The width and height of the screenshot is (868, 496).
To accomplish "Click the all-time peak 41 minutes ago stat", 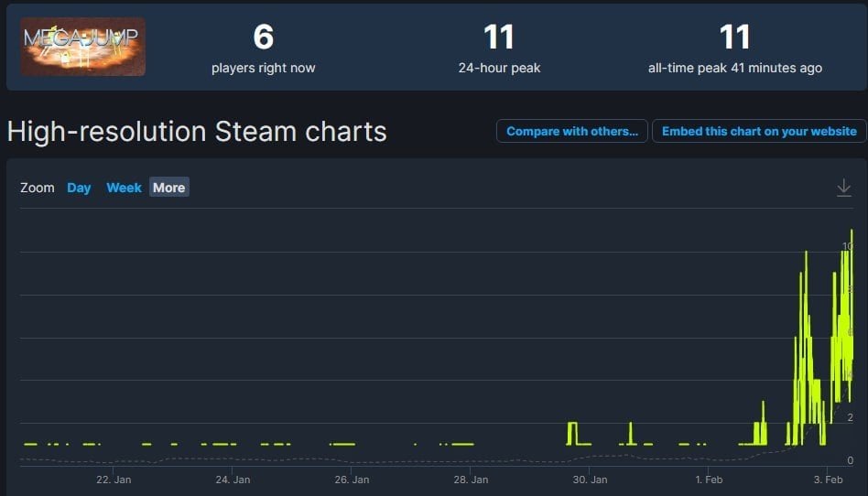I will [x=735, y=49].
